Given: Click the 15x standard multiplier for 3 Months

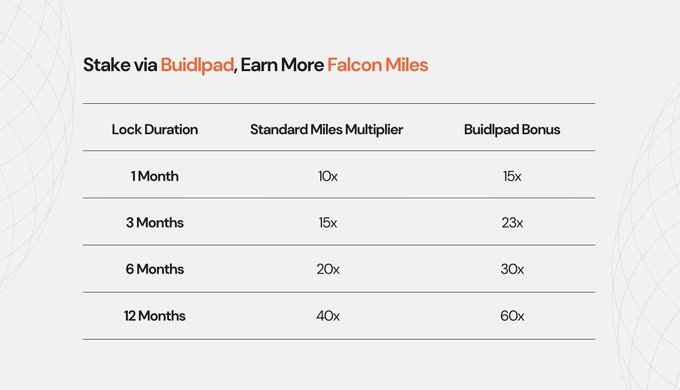Looking at the screenshot, I should (328, 223).
